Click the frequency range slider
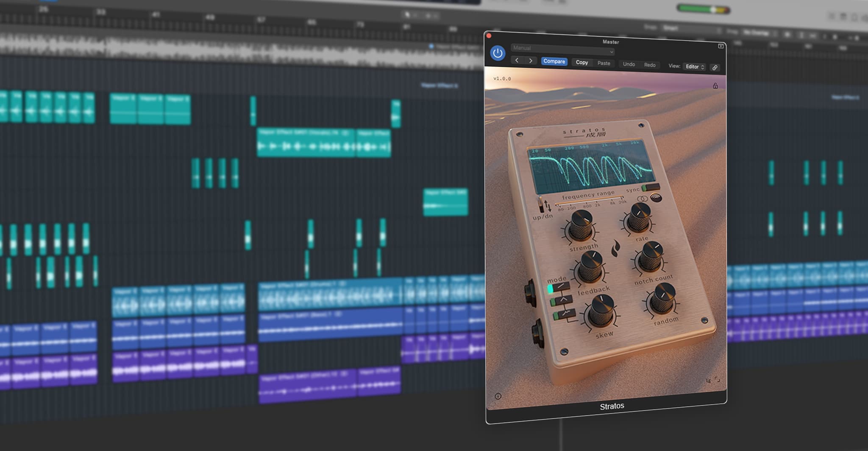Screen dimensions: 868x451 pos(590,201)
